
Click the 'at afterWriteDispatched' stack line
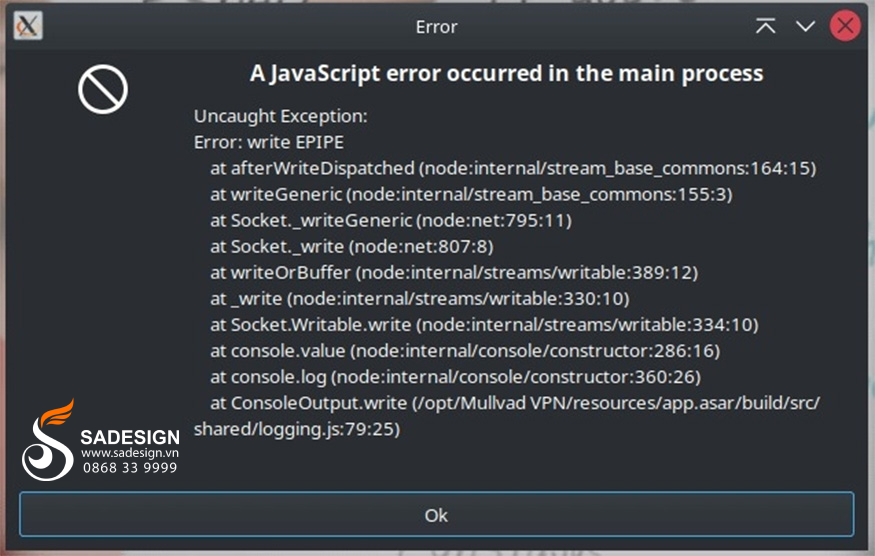click(513, 168)
